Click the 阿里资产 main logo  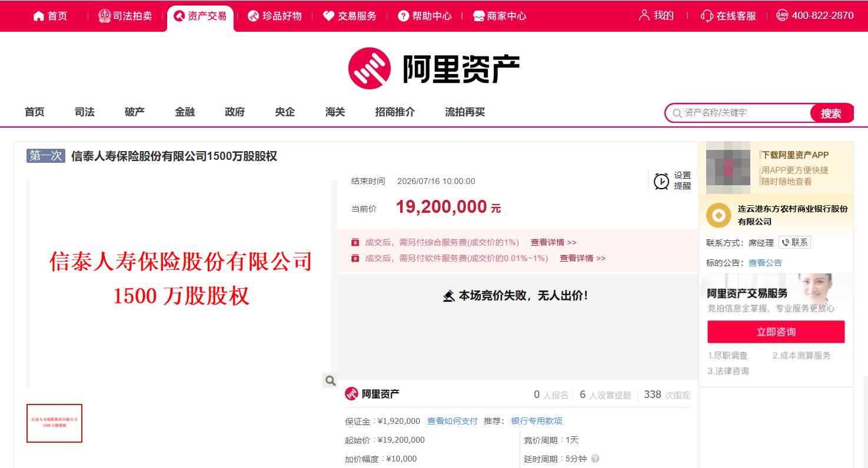pos(434,68)
